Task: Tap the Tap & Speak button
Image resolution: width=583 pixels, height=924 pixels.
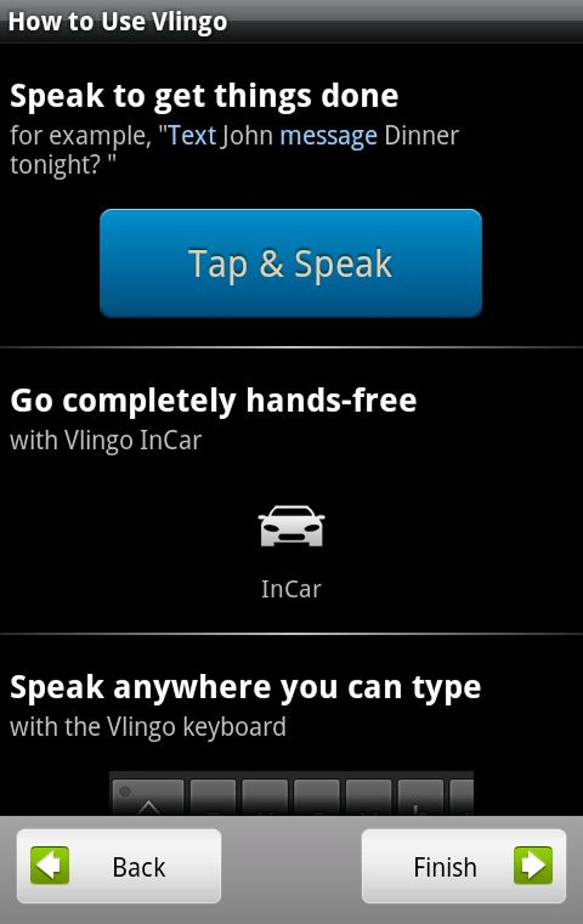Action: point(291,263)
